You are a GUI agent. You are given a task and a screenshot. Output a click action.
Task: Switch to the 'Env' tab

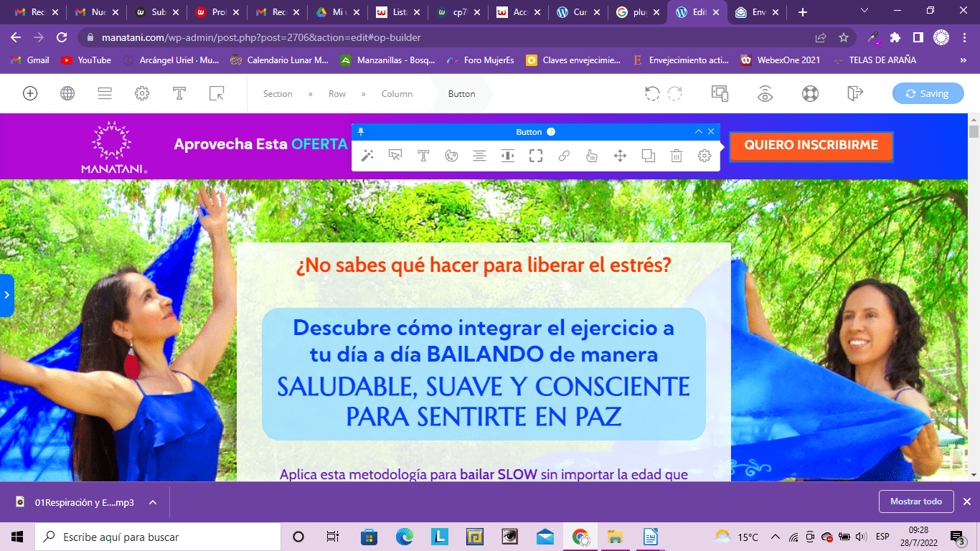coord(757,12)
